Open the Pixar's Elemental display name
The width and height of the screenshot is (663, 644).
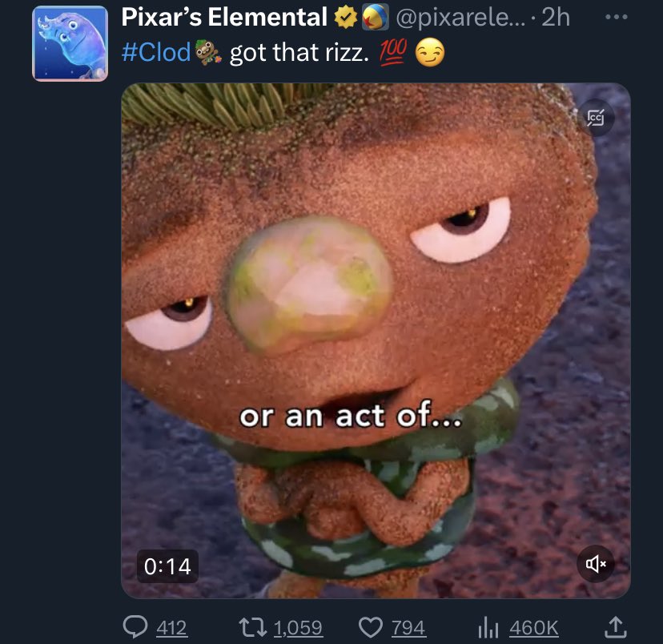pos(224,18)
